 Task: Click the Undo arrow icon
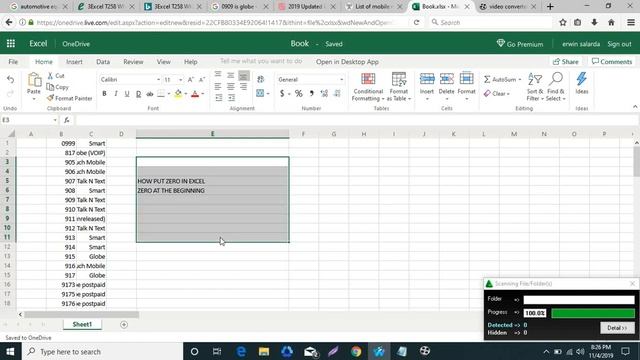[11, 80]
